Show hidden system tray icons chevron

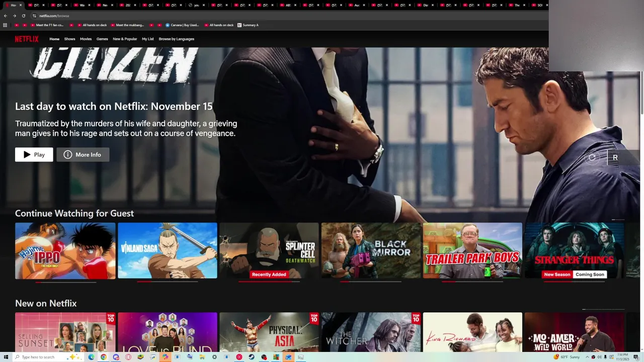[x=587, y=357]
